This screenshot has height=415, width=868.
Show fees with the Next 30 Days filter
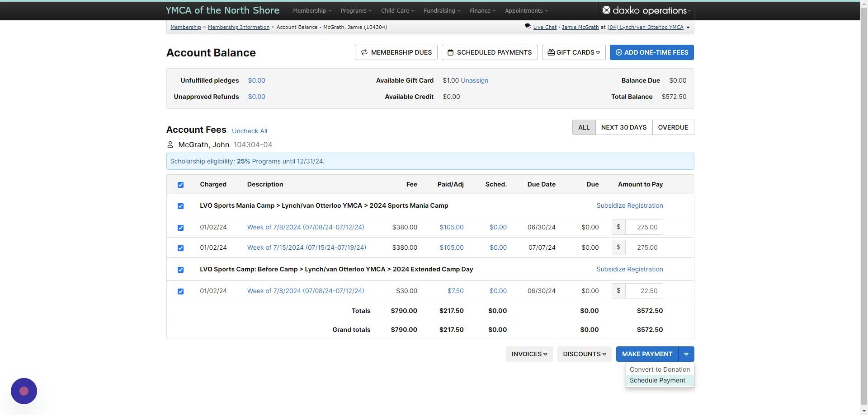click(x=624, y=127)
